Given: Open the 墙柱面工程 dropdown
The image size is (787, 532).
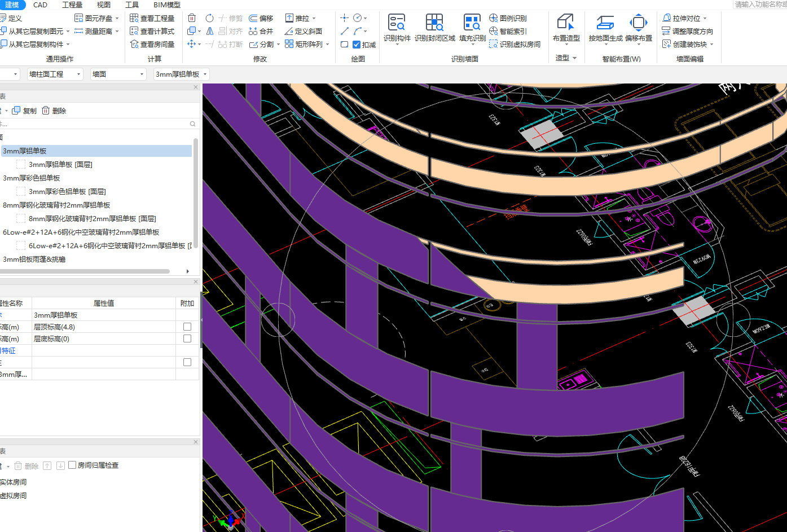Looking at the screenshot, I should (54, 74).
